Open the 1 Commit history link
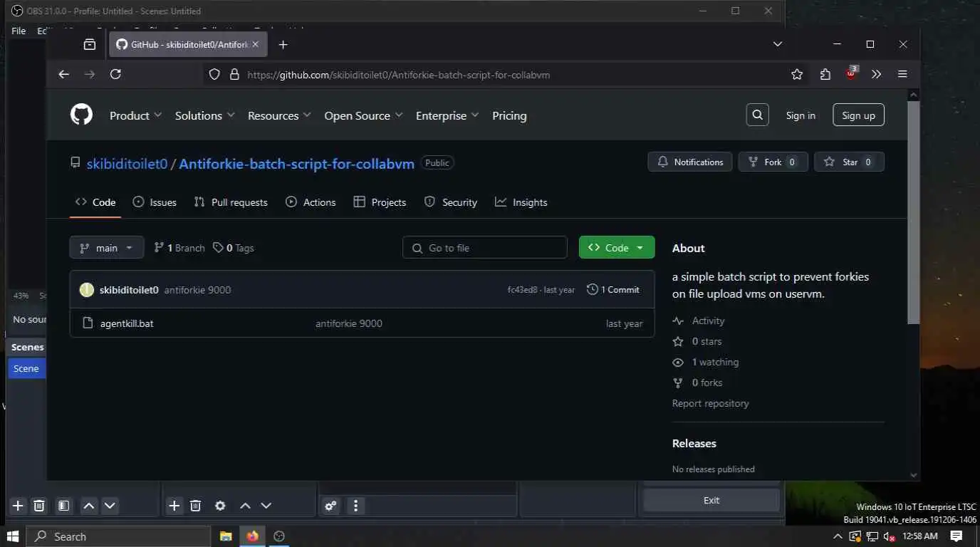The image size is (980, 547). coord(613,289)
